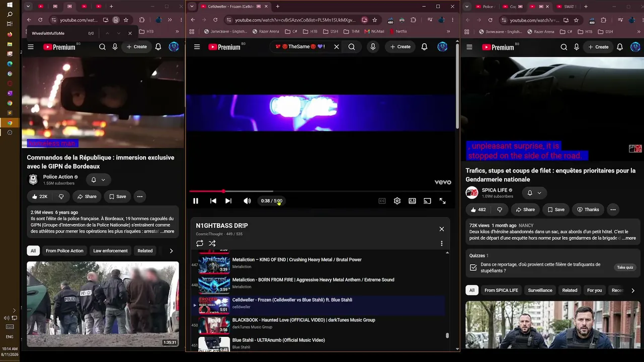Toggle closed captions in middle player
The image size is (644, 362).
(382, 201)
